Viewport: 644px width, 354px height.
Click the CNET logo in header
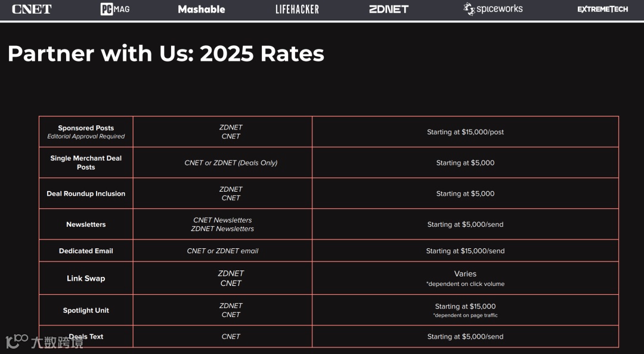point(32,9)
